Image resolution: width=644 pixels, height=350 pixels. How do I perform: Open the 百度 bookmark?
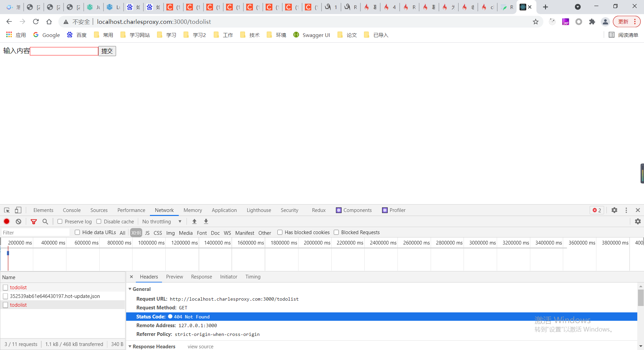(77, 35)
